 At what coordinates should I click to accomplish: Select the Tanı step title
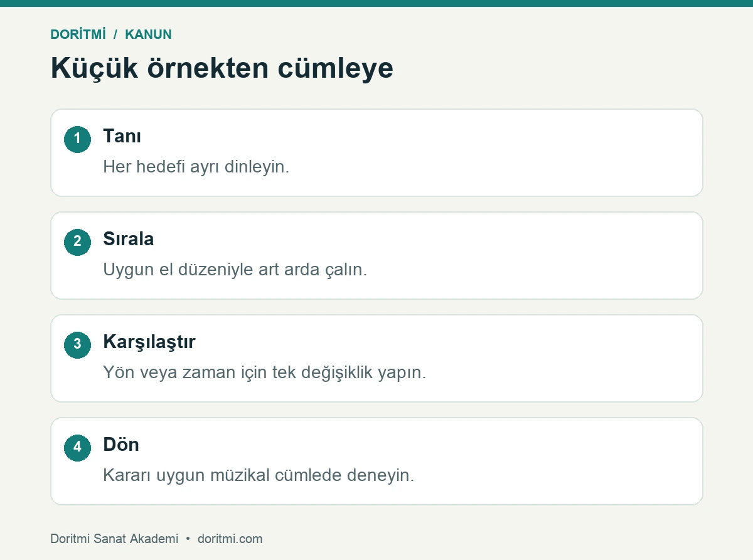click(122, 136)
